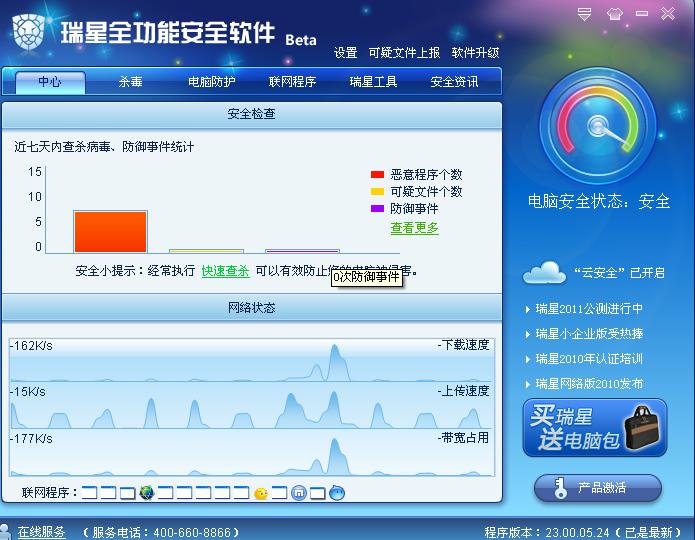The width and height of the screenshot is (695, 540).
Task: Click yellow 可疑文件个数 legend swatch
Action: pyautogui.click(x=377, y=192)
